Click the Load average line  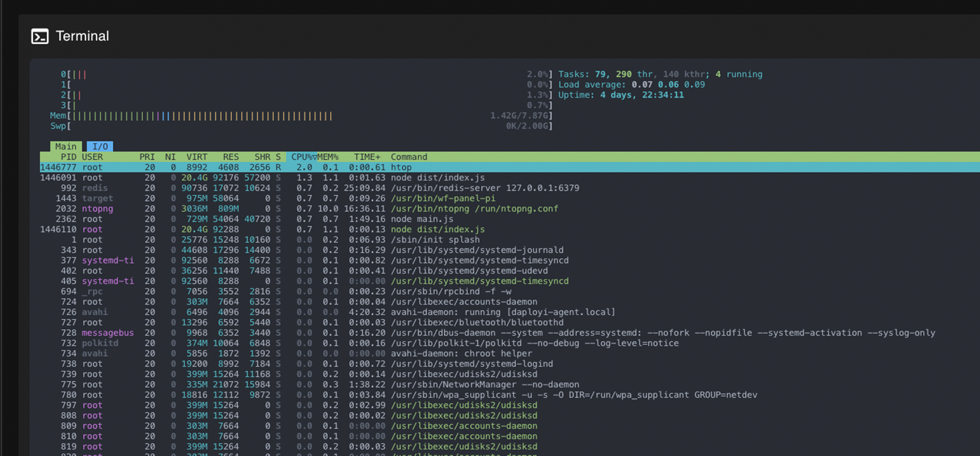631,85
